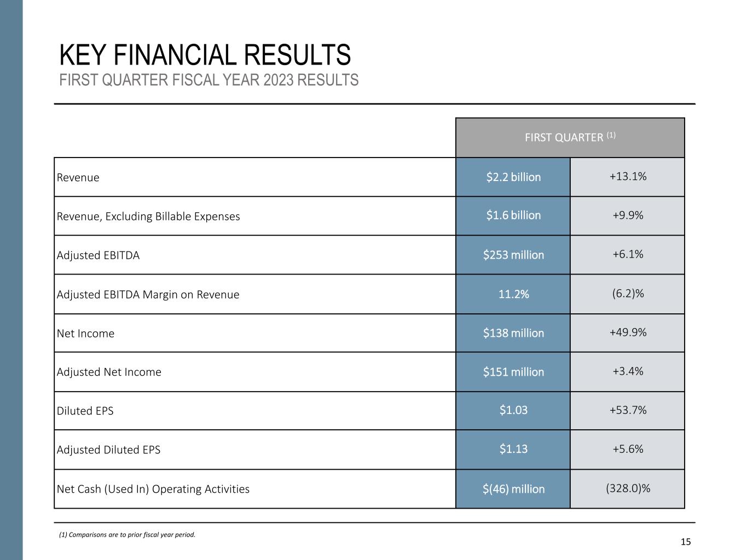Screen dimensions: 747x560
Task: Click the Adjusted EBITDA row label
Action: pos(98,255)
